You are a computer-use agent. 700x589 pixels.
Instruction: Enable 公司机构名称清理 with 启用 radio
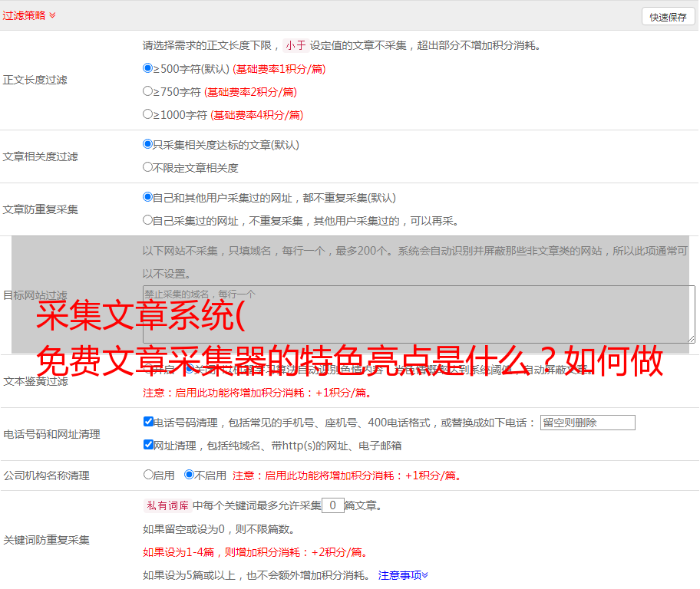pos(148,475)
